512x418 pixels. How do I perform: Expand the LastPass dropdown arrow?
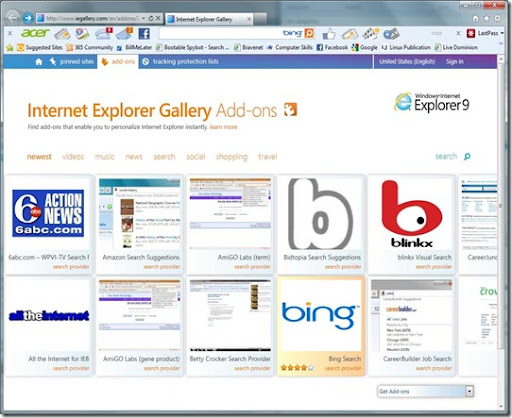[502, 33]
